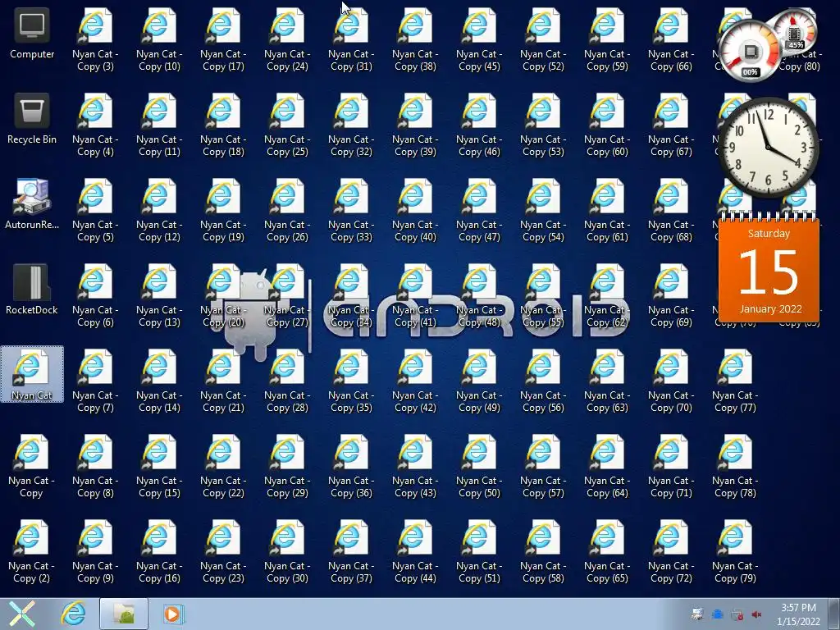The width and height of the screenshot is (840, 630).
Task: Open the Start menu button
Action: (x=21, y=614)
